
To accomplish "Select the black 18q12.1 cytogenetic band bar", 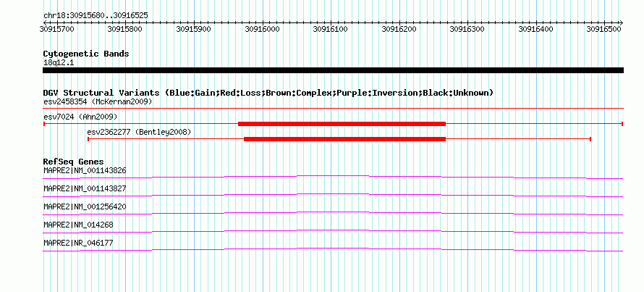I will (x=333, y=70).
